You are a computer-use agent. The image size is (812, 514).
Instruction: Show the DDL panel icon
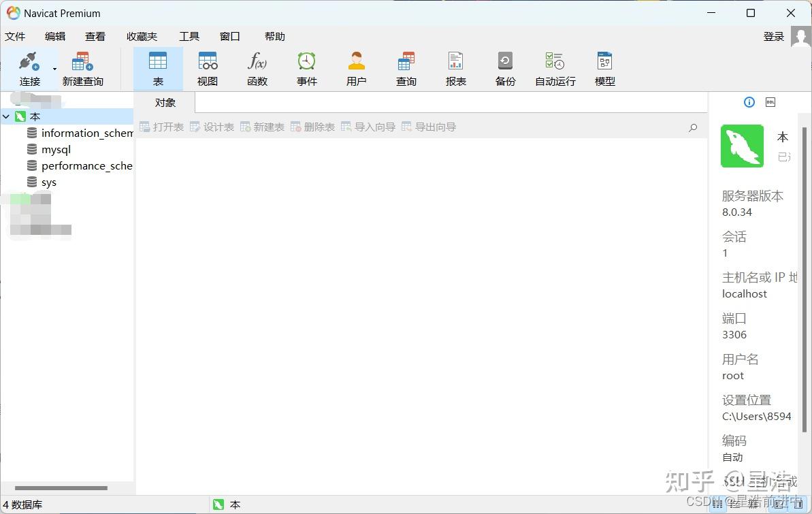[x=770, y=102]
